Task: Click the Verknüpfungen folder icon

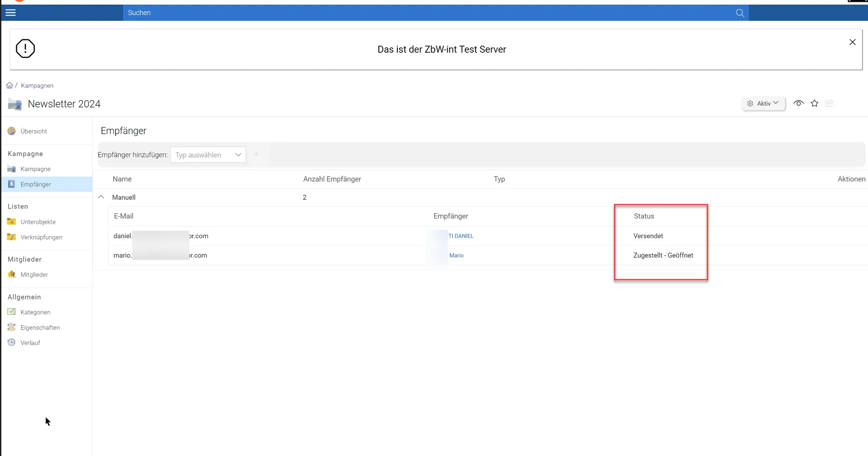Action: pos(12,237)
